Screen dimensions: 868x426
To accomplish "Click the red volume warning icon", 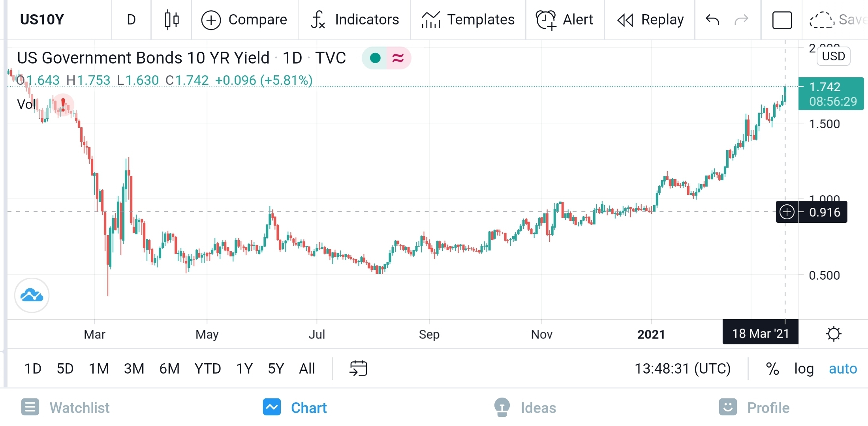I will tap(63, 105).
